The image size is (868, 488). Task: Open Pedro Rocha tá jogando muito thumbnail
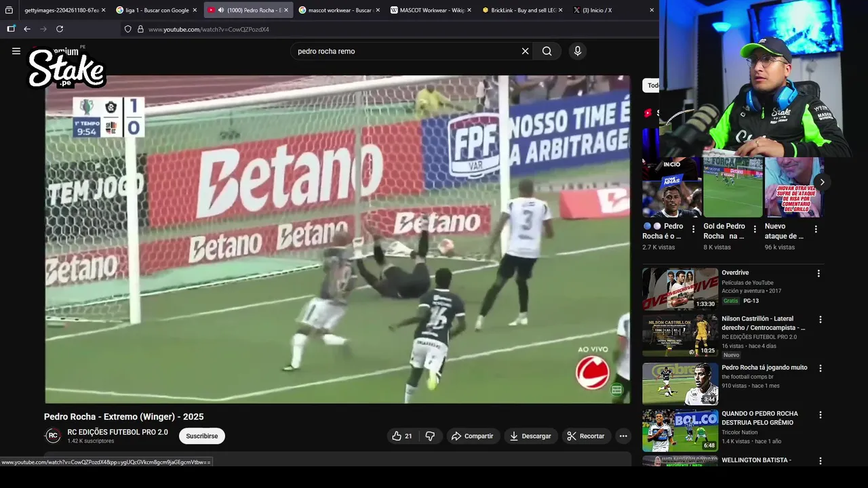coord(680,384)
